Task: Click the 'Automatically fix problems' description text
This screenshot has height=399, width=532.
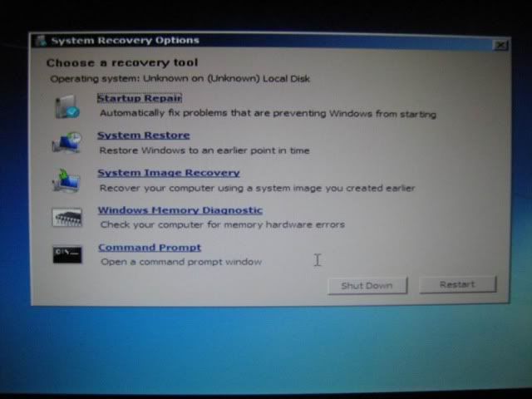Action: (267, 114)
